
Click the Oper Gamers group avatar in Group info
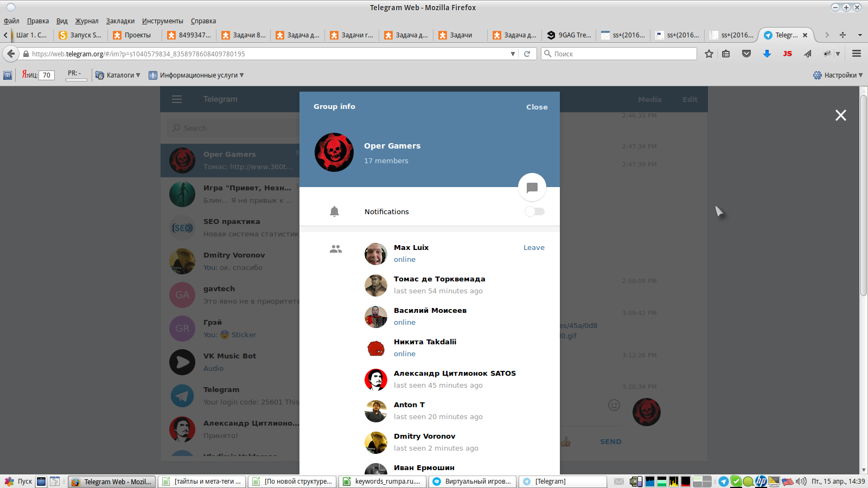coord(334,152)
